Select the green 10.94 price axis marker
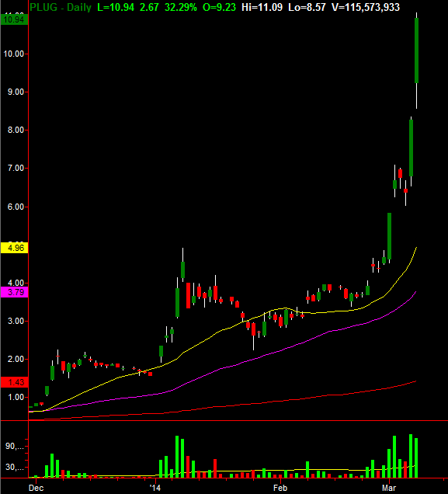 (15, 19)
